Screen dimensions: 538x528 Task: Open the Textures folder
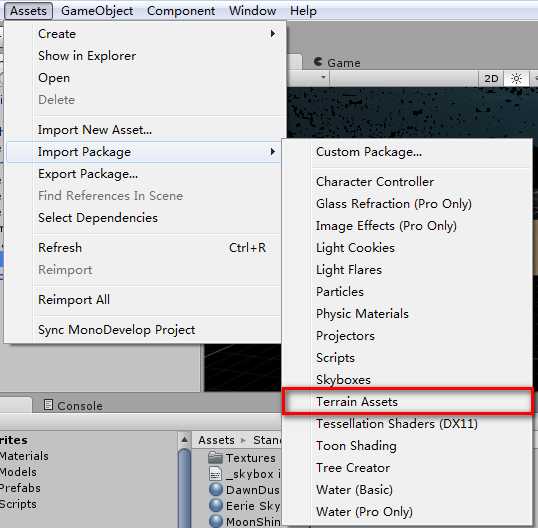[x=242, y=458]
